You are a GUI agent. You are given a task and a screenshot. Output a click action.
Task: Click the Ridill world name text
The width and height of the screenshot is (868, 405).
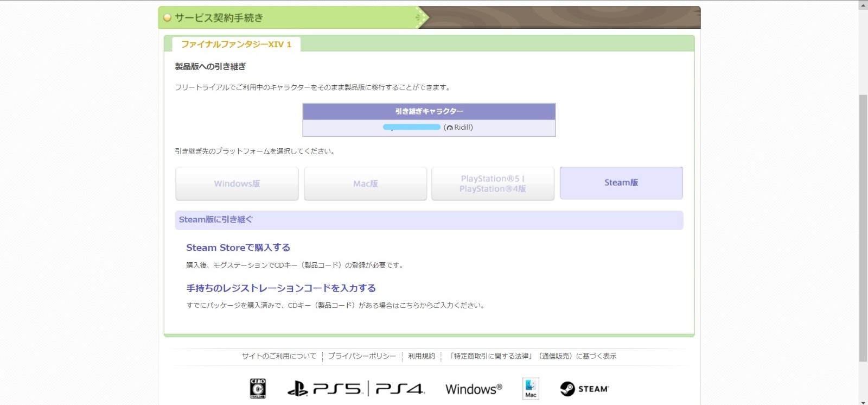coord(463,128)
